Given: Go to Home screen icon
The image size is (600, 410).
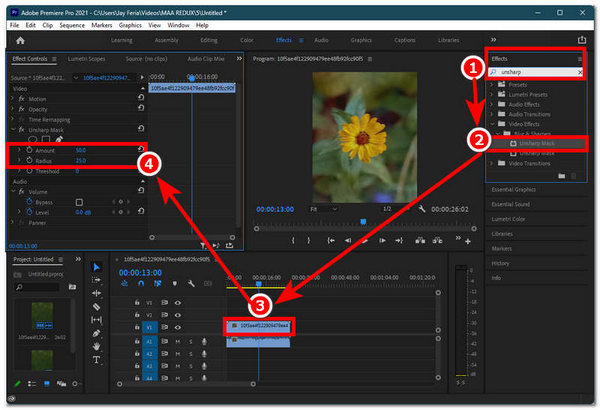Looking at the screenshot, I should point(20,40).
